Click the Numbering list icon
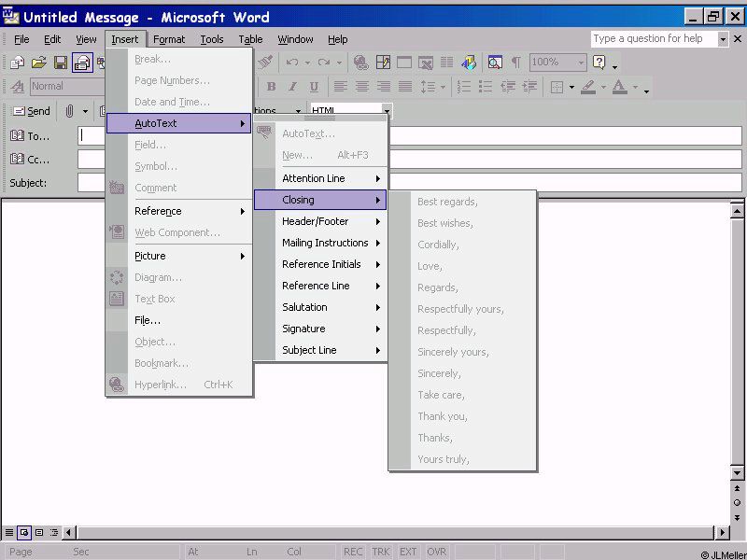This screenshot has width=747, height=560. pyautogui.click(x=464, y=87)
